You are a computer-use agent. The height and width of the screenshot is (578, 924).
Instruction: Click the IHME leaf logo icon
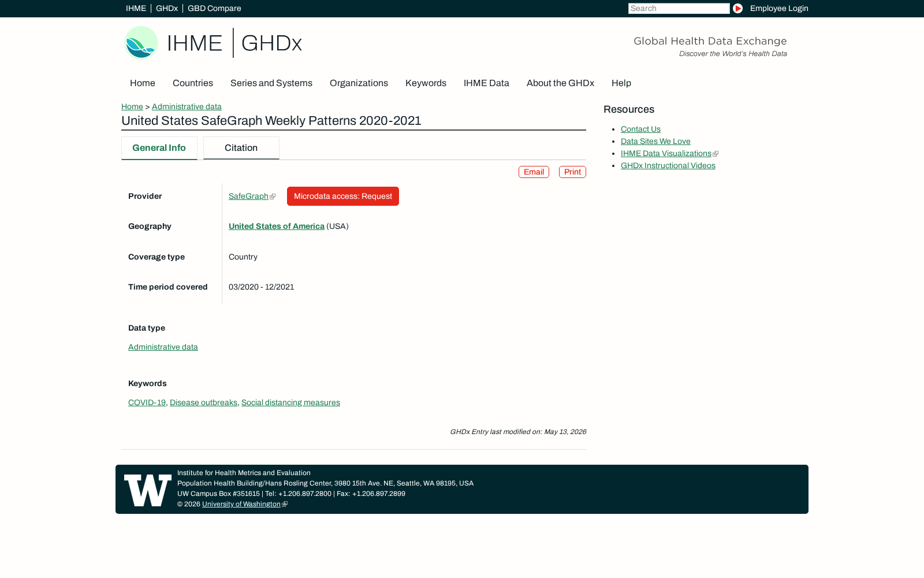pos(141,43)
